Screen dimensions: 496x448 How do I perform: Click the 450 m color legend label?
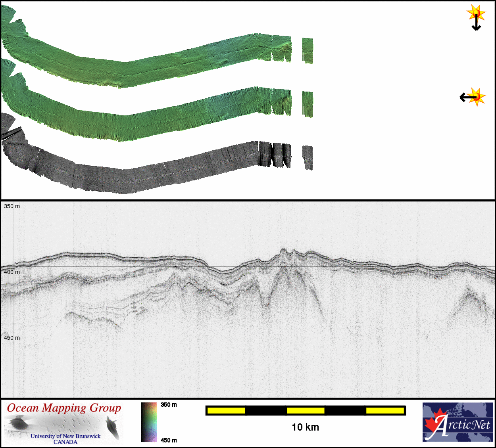169,440
